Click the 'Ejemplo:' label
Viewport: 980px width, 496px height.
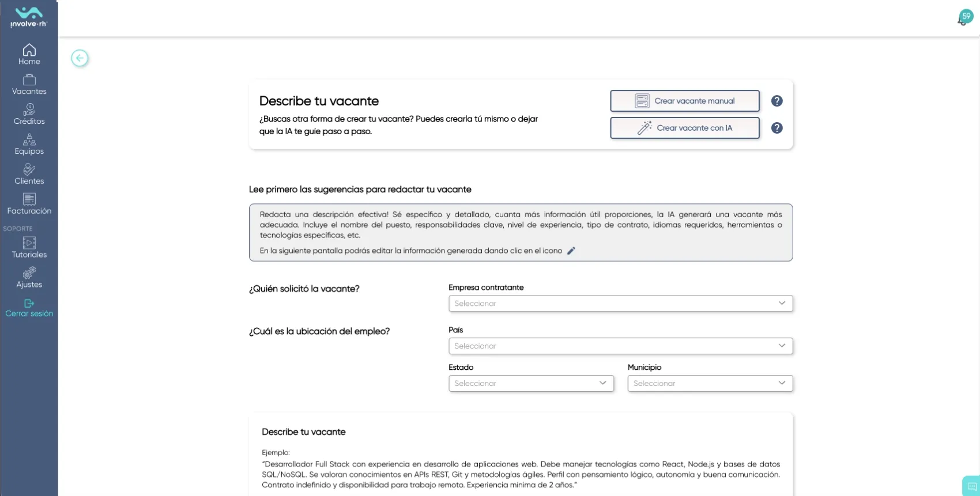pyautogui.click(x=276, y=453)
